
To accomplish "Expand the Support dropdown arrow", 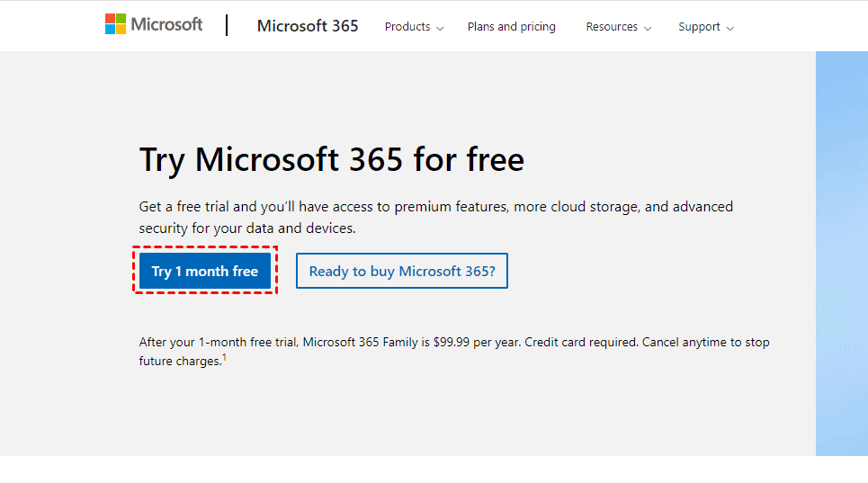I will [x=729, y=29].
